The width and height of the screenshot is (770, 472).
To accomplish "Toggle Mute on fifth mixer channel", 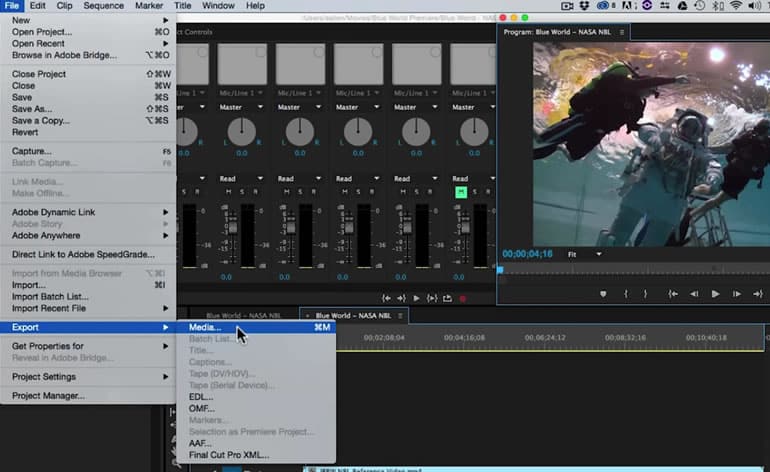I will pos(403,192).
